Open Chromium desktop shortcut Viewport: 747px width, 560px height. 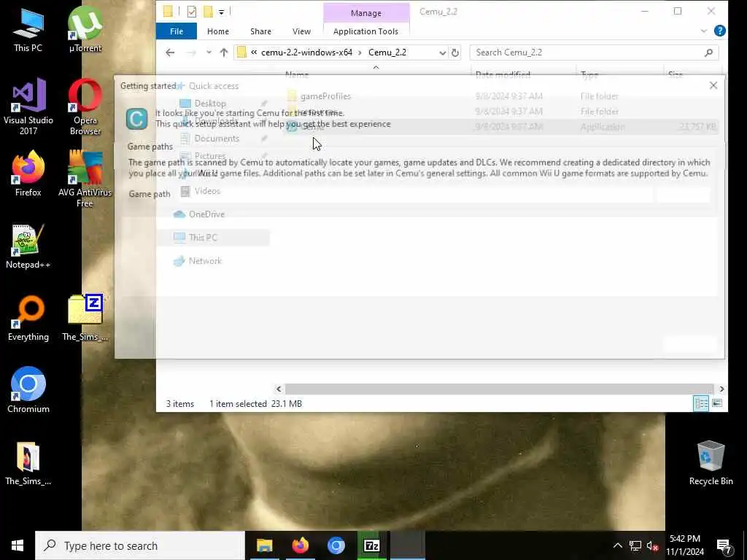tap(28, 389)
